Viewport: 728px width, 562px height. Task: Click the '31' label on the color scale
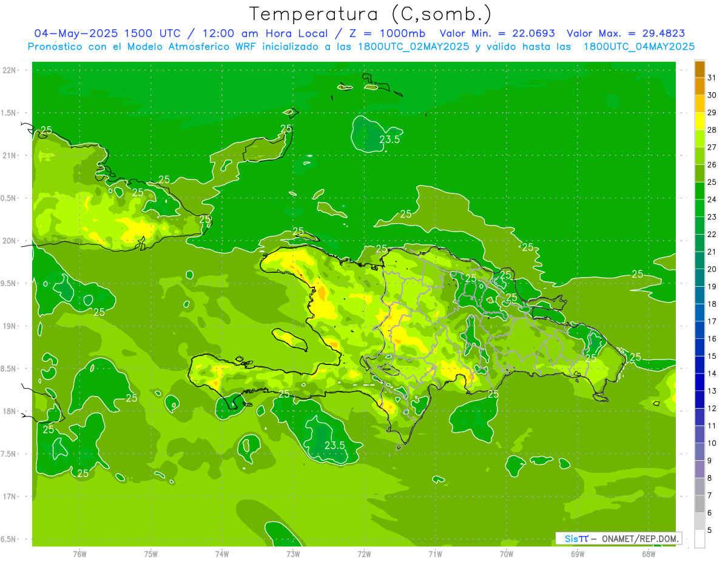(712, 77)
